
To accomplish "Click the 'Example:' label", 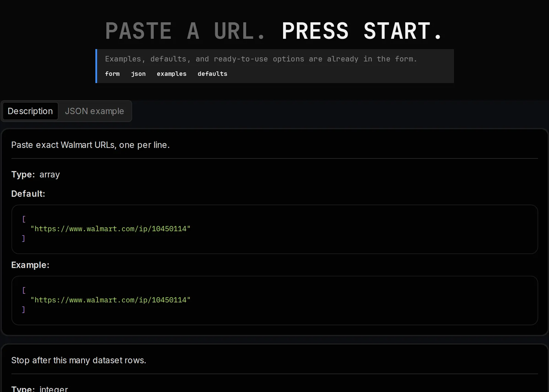I will [30, 265].
